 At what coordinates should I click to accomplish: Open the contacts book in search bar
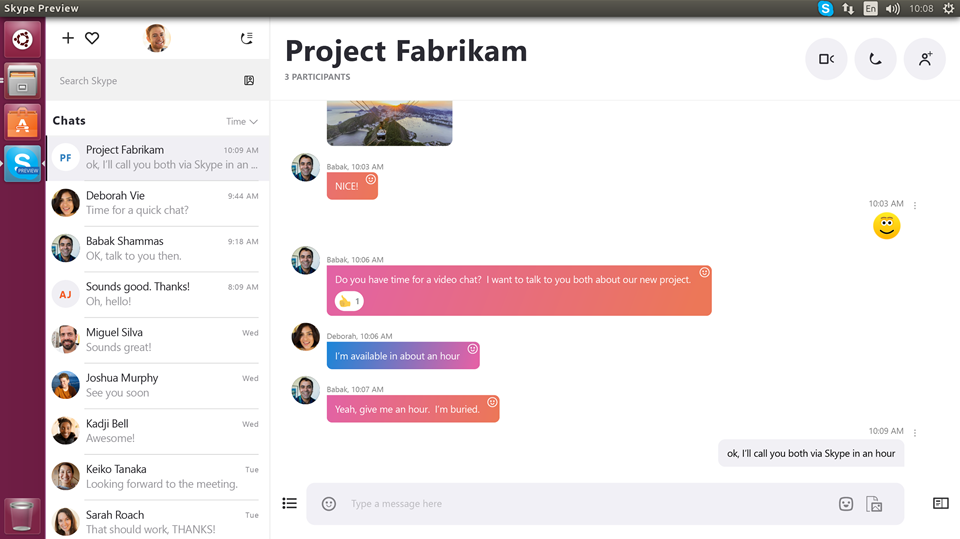click(x=249, y=80)
